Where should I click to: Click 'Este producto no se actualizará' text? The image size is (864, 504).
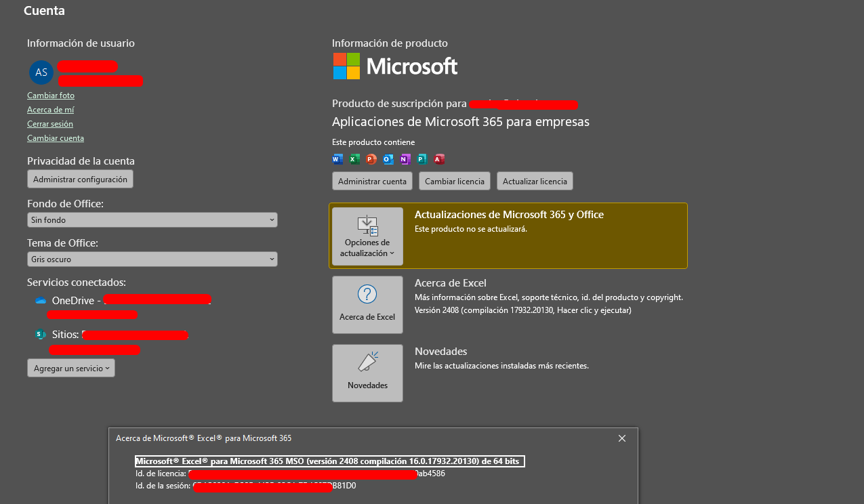pos(471,229)
